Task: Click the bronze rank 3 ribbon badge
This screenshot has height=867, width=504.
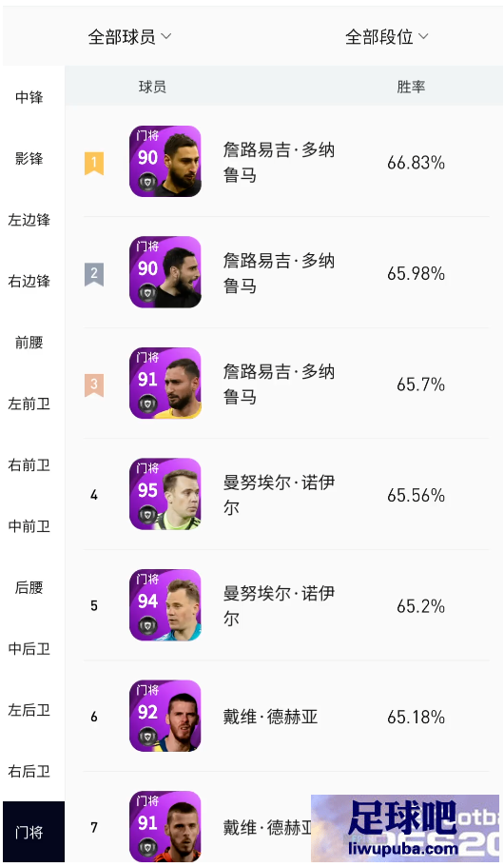Action: [94, 384]
